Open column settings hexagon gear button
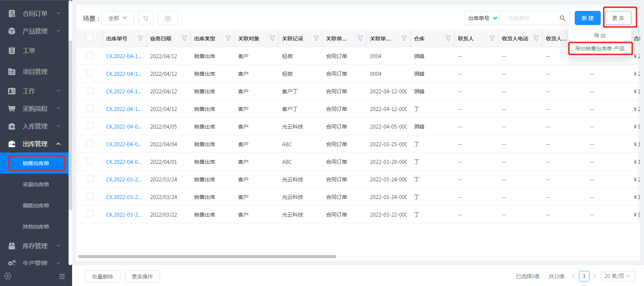The image size is (644, 286). click(168, 18)
